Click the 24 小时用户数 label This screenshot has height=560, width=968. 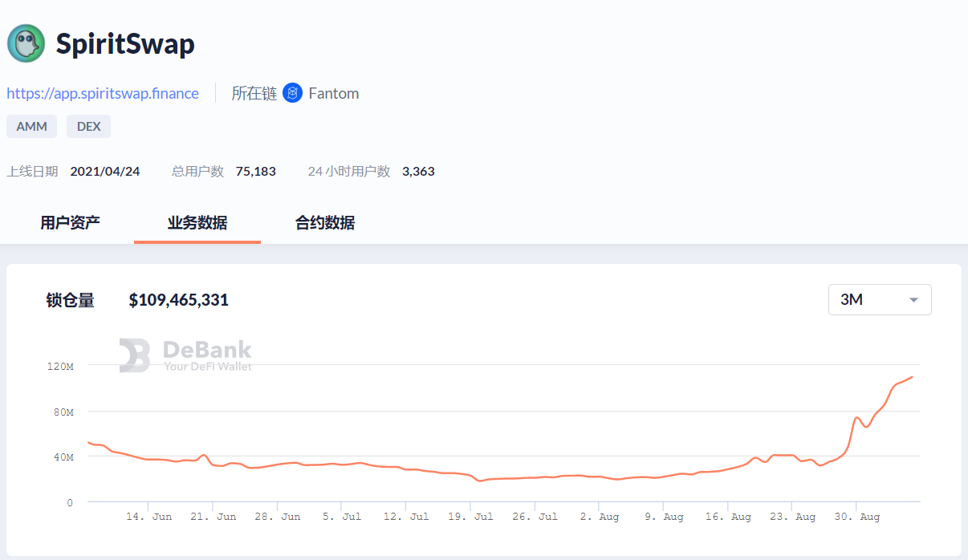pos(349,171)
